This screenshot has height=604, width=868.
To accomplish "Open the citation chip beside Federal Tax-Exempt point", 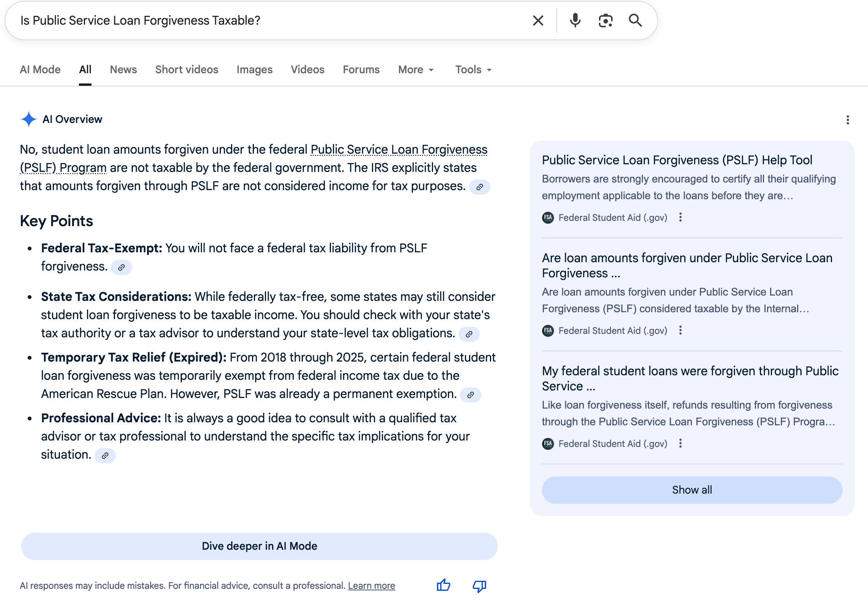I will tap(122, 267).
